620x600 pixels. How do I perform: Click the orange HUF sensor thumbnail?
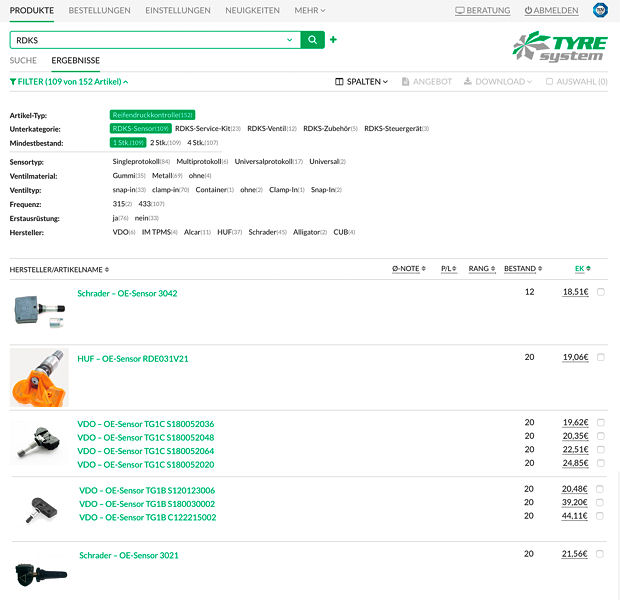(x=39, y=377)
